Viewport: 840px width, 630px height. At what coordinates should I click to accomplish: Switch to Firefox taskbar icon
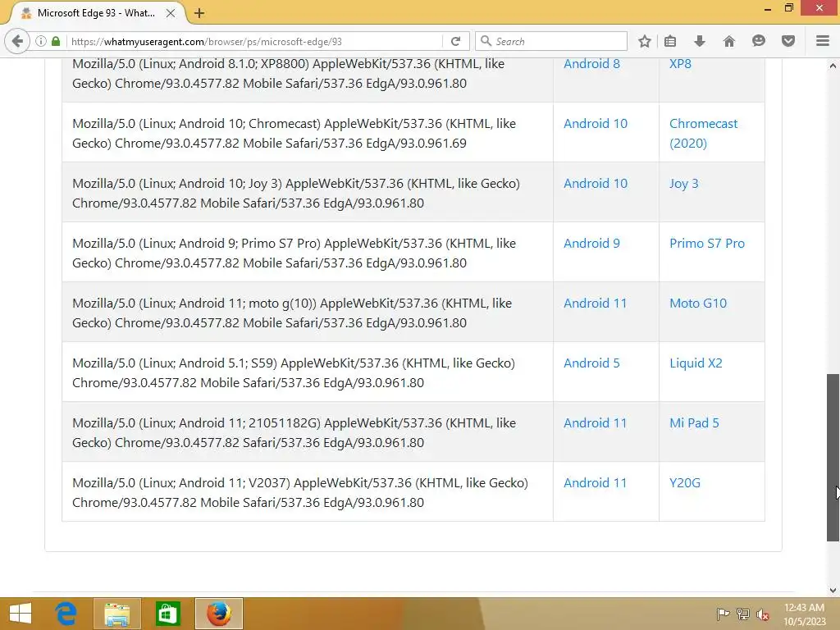tap(218, 614)
